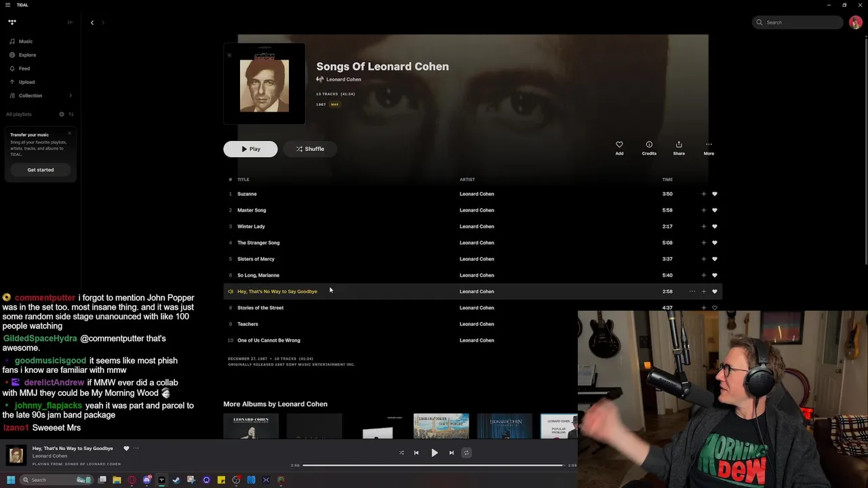Click the large Play button
868x488 pixels.
[x=250, y=149]
